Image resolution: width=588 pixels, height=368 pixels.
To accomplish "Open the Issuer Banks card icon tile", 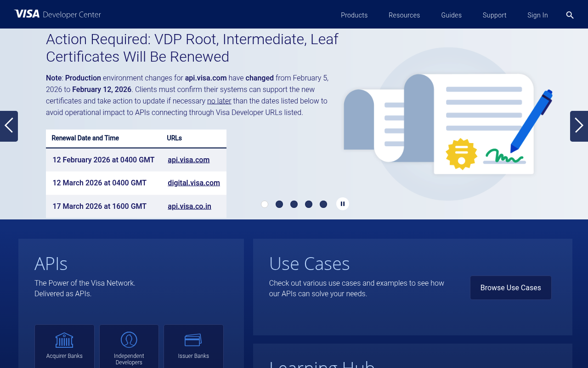I will tap(193, 346).
